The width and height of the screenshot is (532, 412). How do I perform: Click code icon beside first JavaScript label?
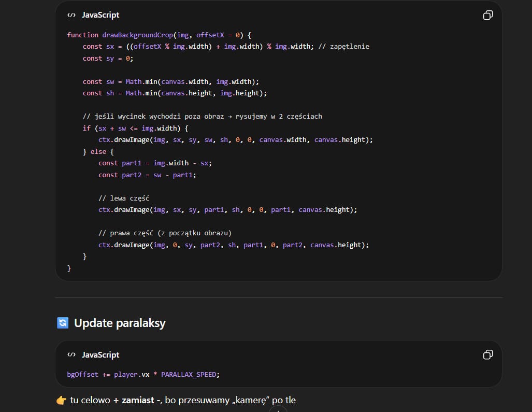point(71,15)
